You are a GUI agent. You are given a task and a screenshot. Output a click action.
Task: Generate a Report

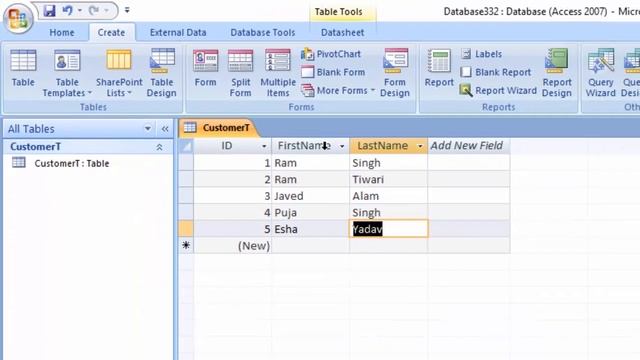(x=439, y=68)
